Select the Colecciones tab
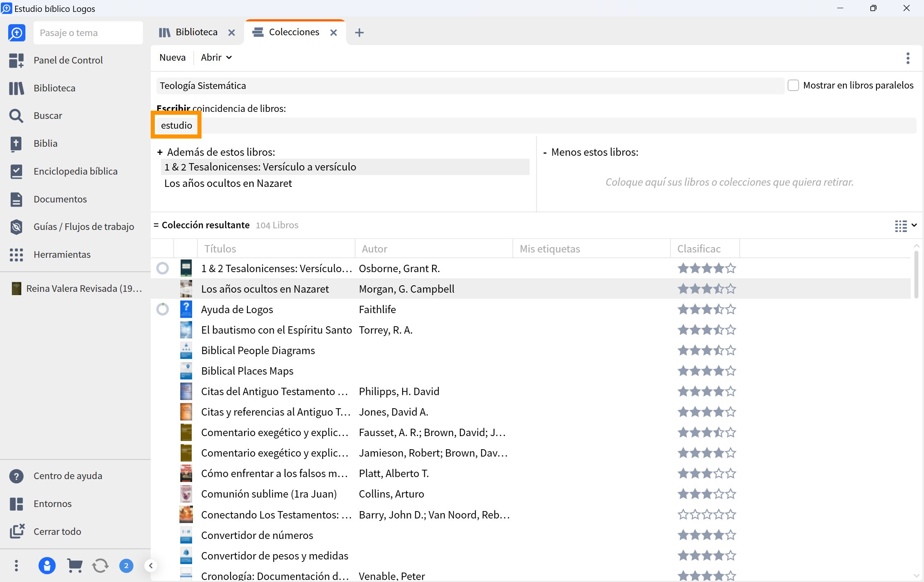This screenshot has width=924, height=582. (294, 32)
